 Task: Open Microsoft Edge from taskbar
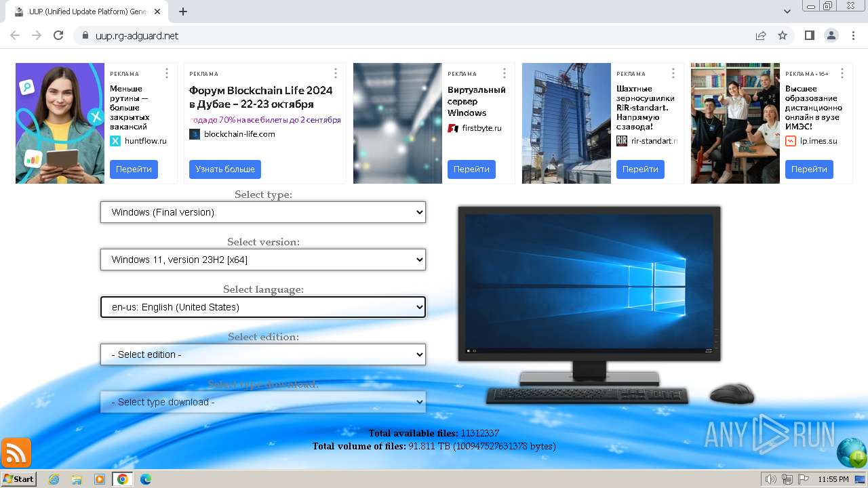coord(146,479)
